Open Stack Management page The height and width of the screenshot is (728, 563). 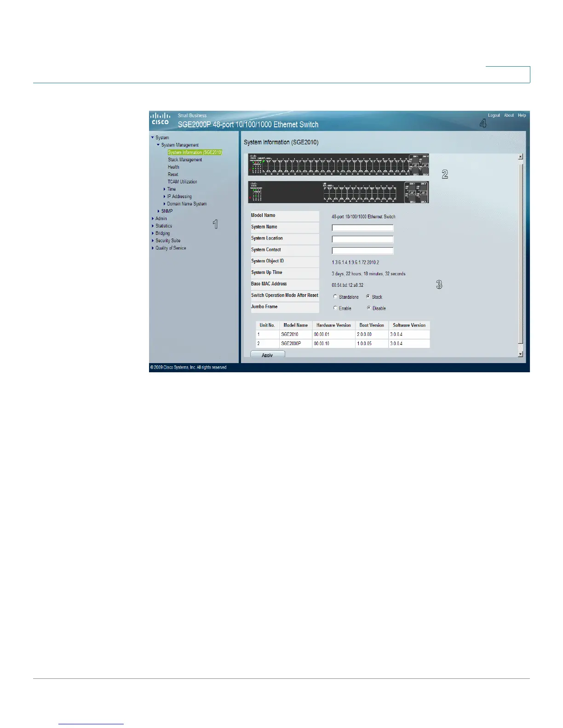coord(185,159)
